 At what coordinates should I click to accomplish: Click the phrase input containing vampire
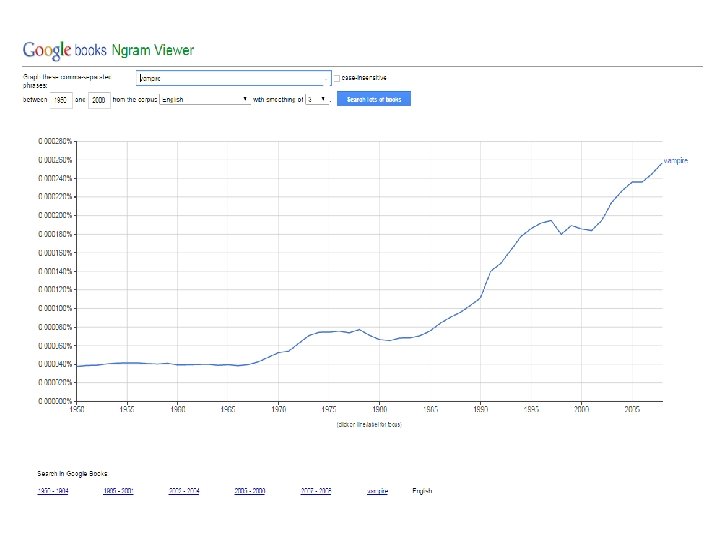[x=233, y=77]
